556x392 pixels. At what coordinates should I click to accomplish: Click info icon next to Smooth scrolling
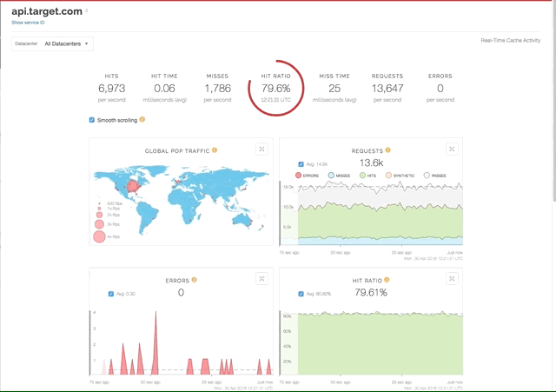(142, 119)
